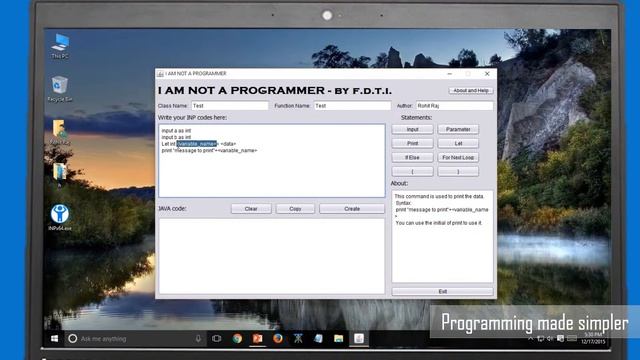Click the Cortana circle icon
This screenshot has width=640, height=360.
[x=73, y=338]
